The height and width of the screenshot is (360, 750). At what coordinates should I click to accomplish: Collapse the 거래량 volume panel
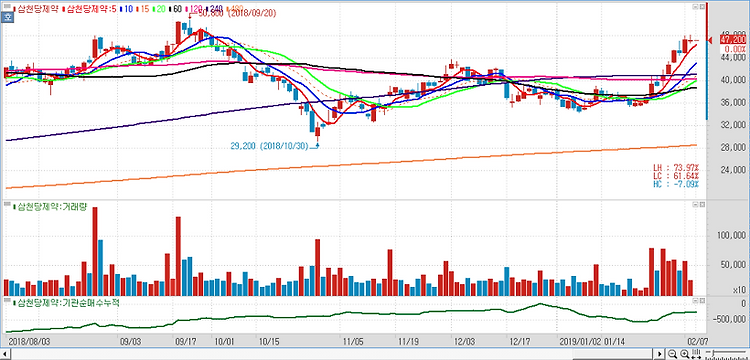point(696,205)
